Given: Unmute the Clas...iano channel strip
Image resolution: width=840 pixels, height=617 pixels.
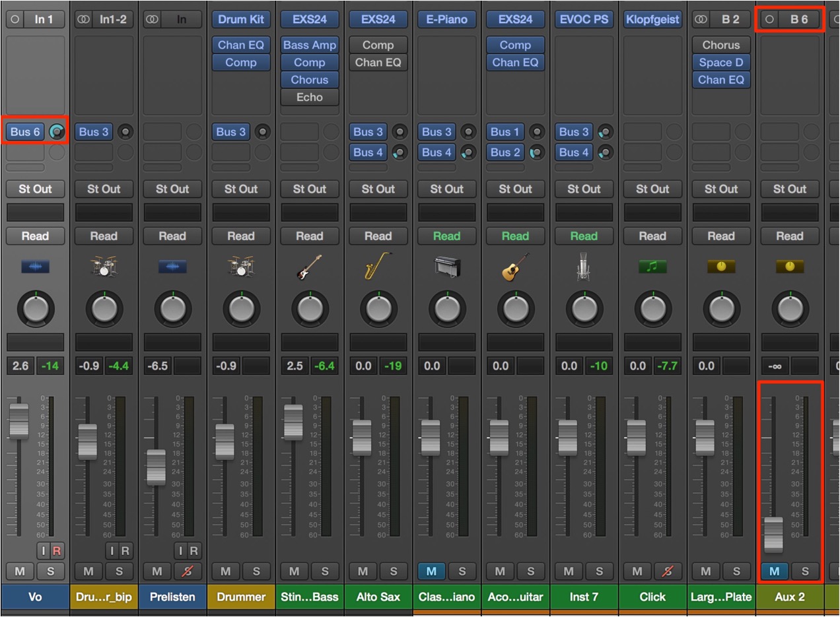Looking at the screenshot, I should click(x=432, y=571).
